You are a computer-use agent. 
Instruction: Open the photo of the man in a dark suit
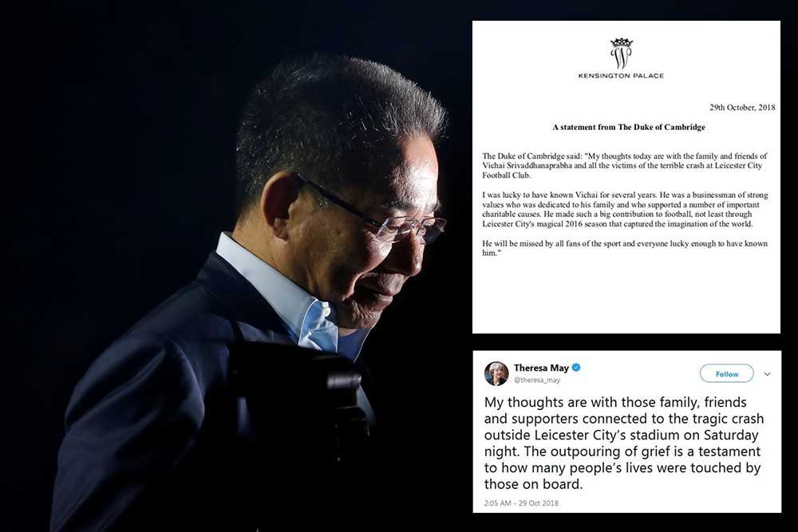237,266
